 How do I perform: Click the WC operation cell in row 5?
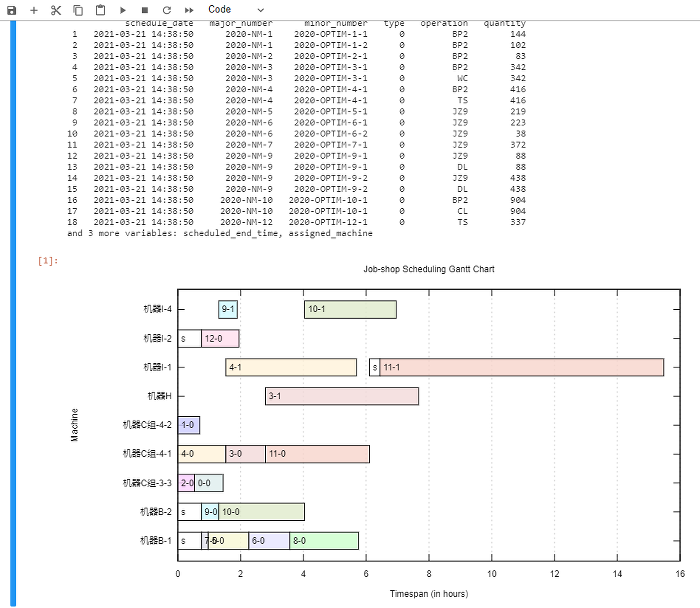tap(462, 78)
